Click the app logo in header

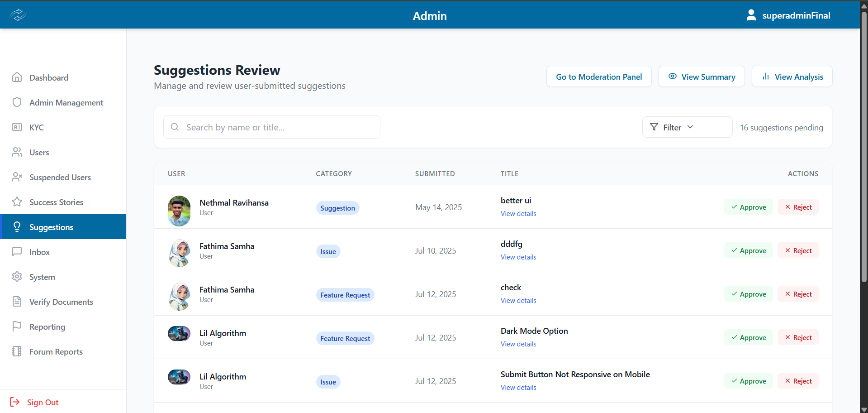(x=18, y=15)
